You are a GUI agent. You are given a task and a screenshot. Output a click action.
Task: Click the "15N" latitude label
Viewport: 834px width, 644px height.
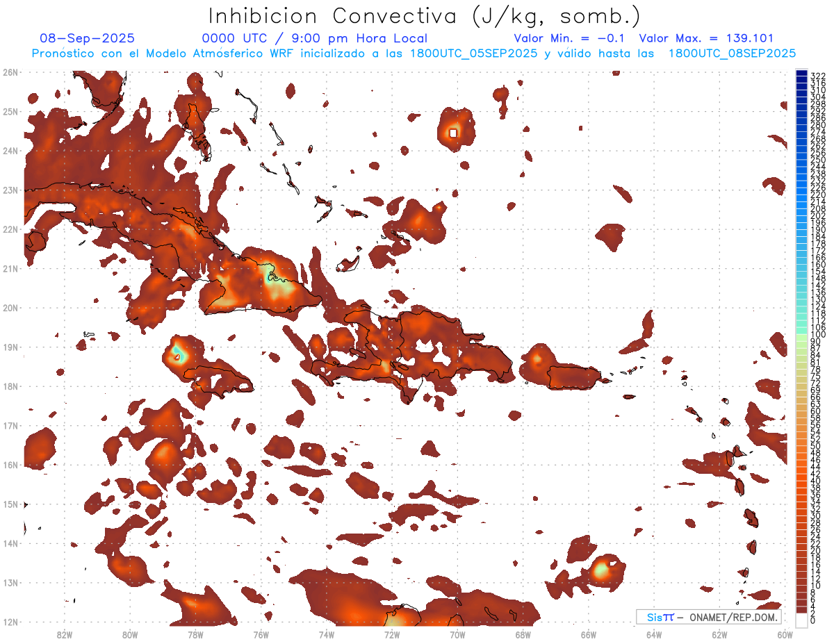click(x=10, y=504)
